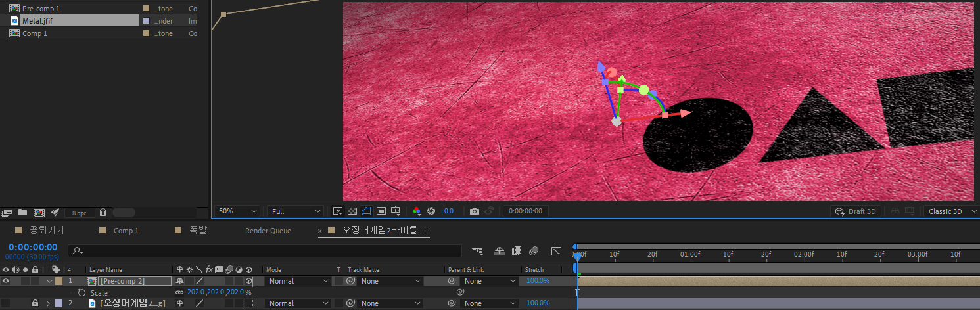980x310 pixels.
Task: Select Pre-comp 1 in Project panel
Action: click(x=41, y=9)
